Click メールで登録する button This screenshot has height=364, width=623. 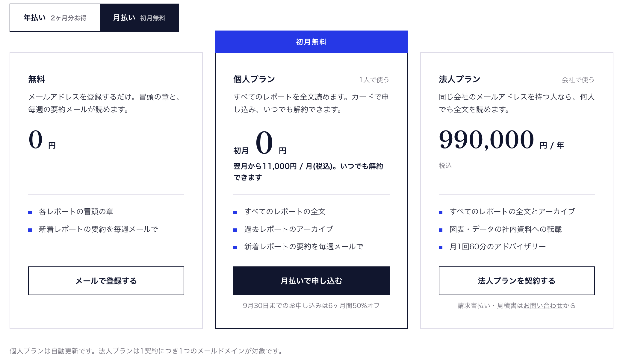point(106,281)
